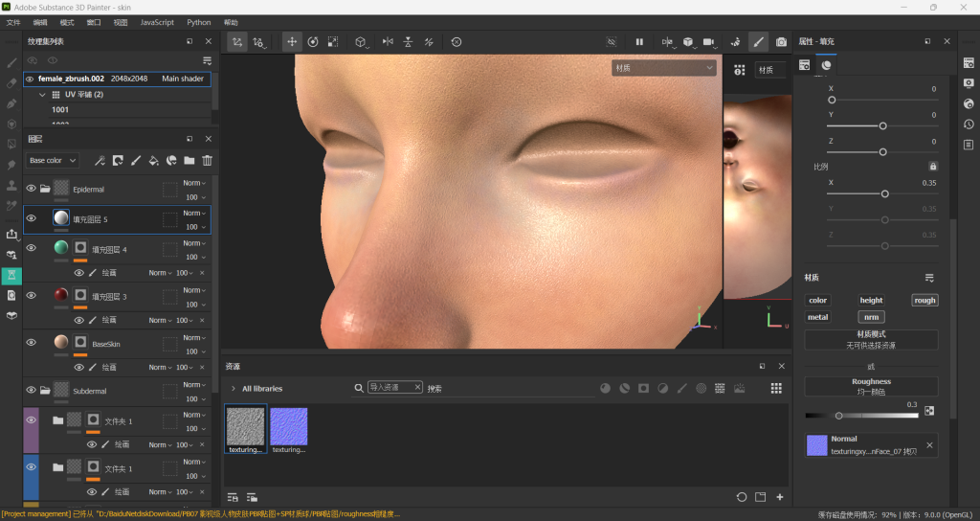Hide the Epidermal folder layer

[x=31, y=189]
